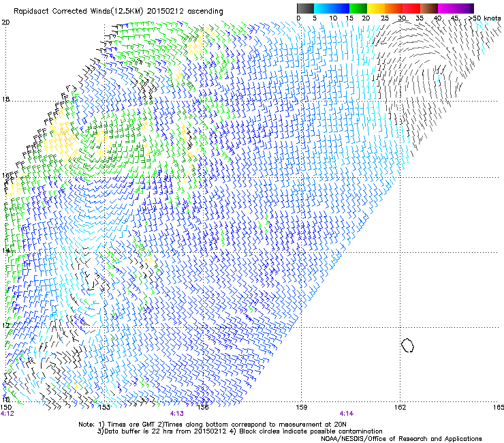The width and height of the screenshot is (504, 443).
Task: Pick the blue 10–15 knots legend swatch
Action: pyautogui.click(x=341, y=8)
